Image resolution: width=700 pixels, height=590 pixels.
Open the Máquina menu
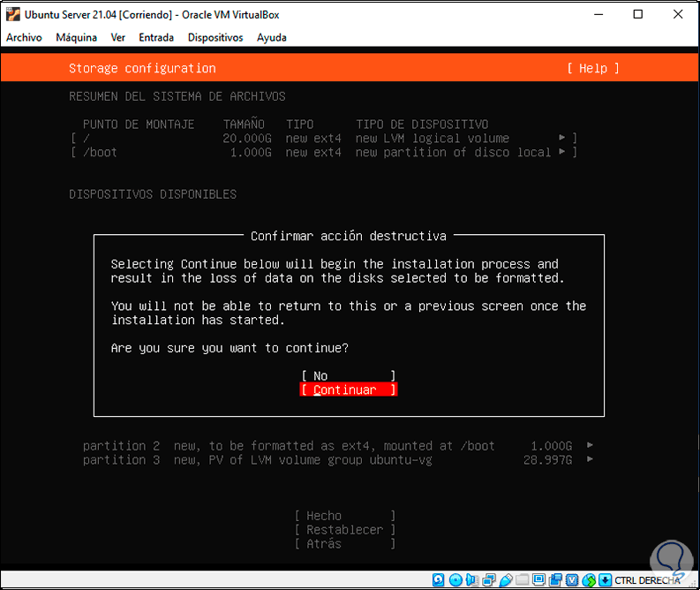(76, 37)
